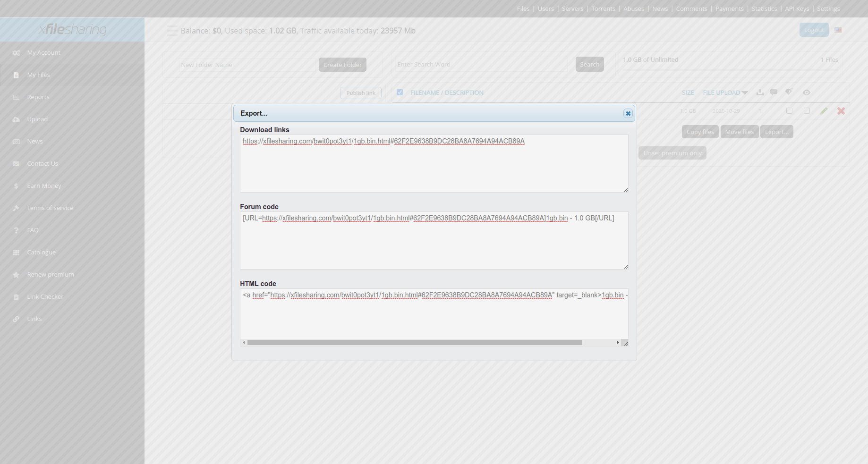Close the Export dialog
Viewport: 868px width, 464px height.
coord(628,113)
